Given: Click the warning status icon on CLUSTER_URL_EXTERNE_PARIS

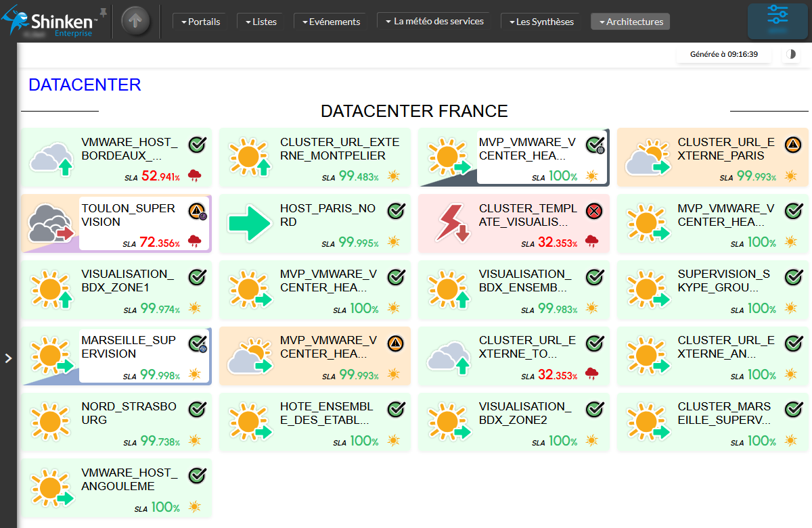Looking at the screenshot, I should pyautogui.click(x=793, y=145).
